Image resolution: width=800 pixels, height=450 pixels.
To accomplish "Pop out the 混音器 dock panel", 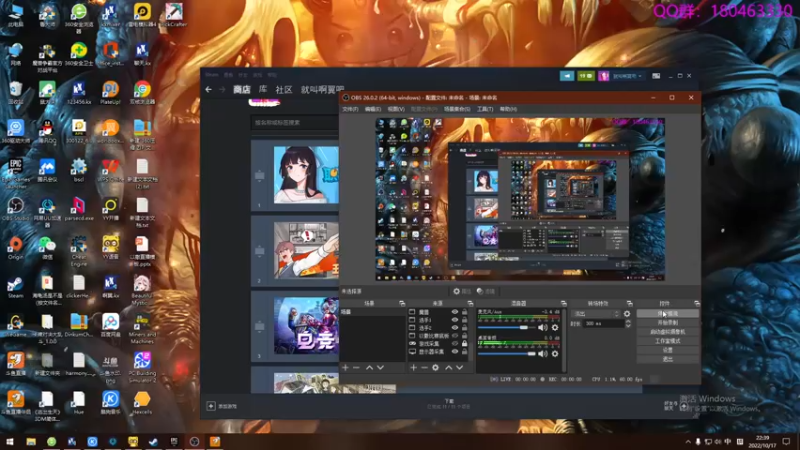I will [563, 304].
